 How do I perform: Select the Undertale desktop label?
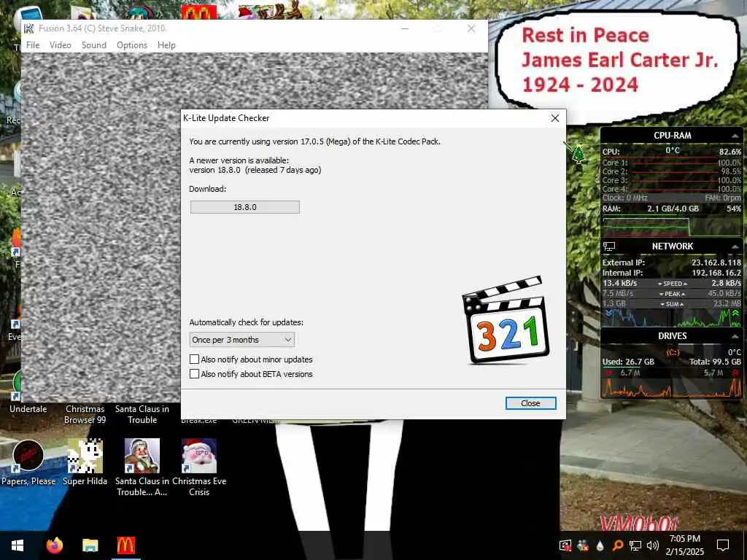coord(28,409)
